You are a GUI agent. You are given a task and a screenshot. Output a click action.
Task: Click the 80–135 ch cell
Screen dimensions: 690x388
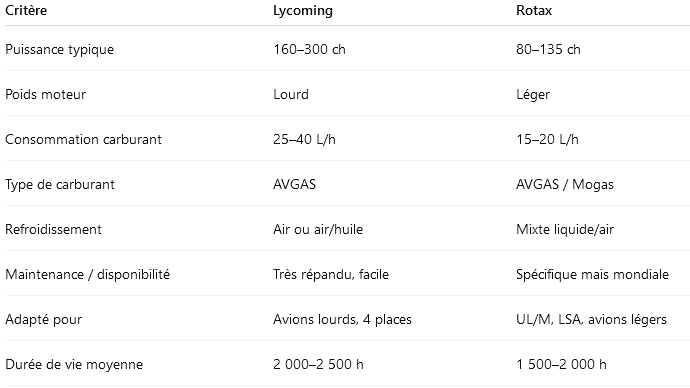point(548,49)
